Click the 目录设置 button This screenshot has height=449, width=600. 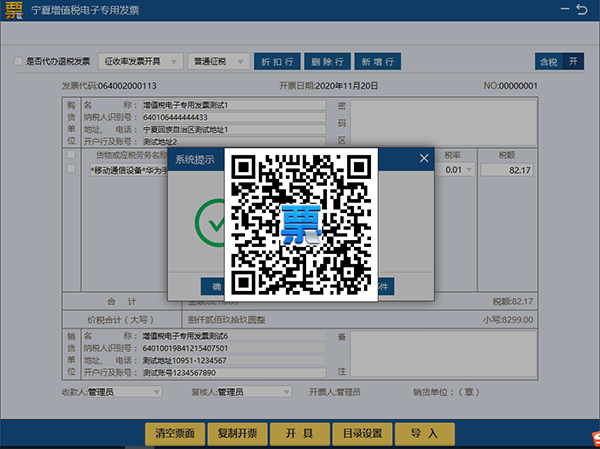[x=362, y=434]
